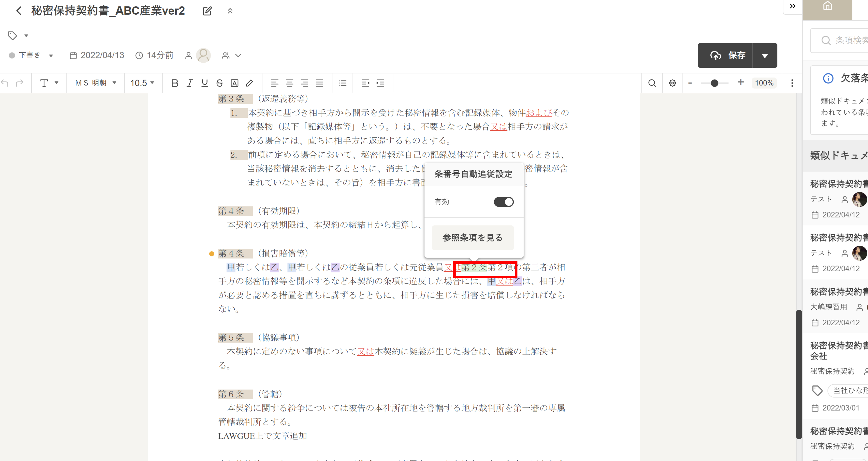Image resolution: width=868 pixels, height=461 pixels.
Task: Click the strikethrough icon
Action: [220, 83]
